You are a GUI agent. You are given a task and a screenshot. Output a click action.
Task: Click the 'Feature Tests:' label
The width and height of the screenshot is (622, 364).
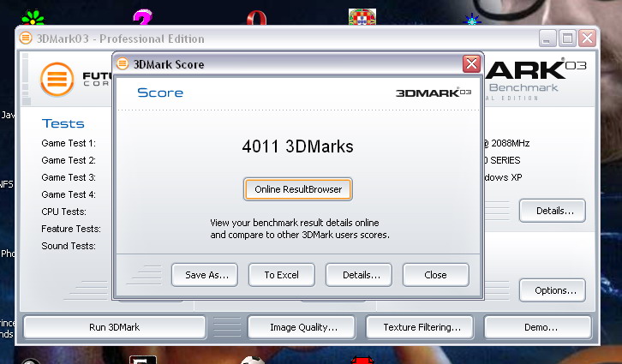[71, 229]
